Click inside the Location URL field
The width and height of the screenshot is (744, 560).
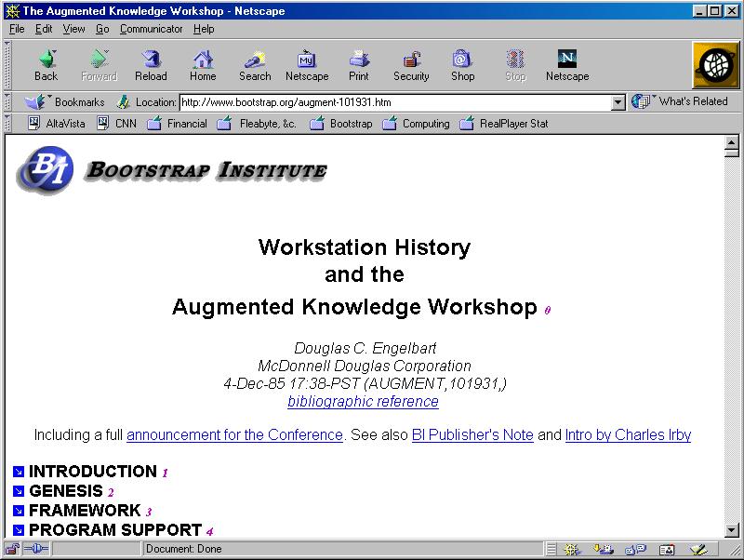coord(396,102)
